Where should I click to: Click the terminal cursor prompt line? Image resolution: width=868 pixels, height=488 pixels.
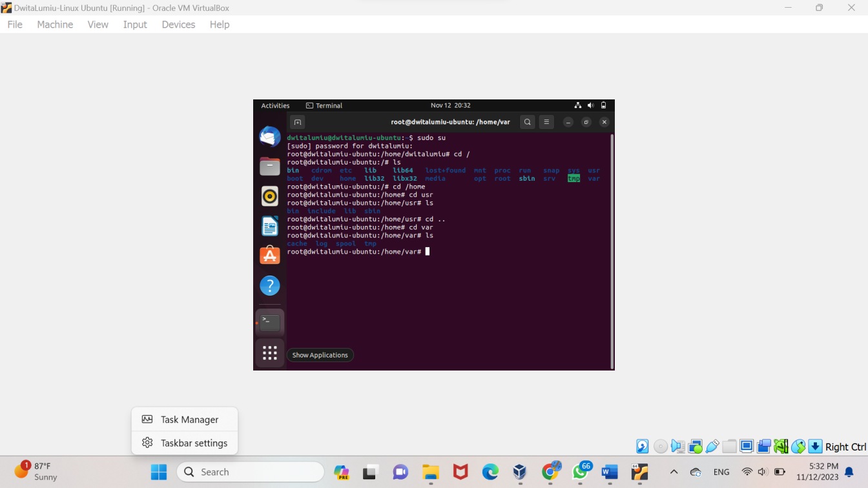358,252
